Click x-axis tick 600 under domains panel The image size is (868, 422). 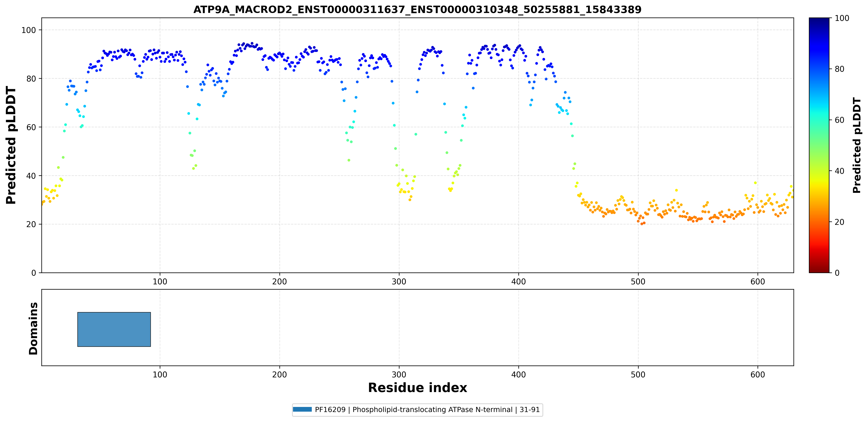(758, 374)
